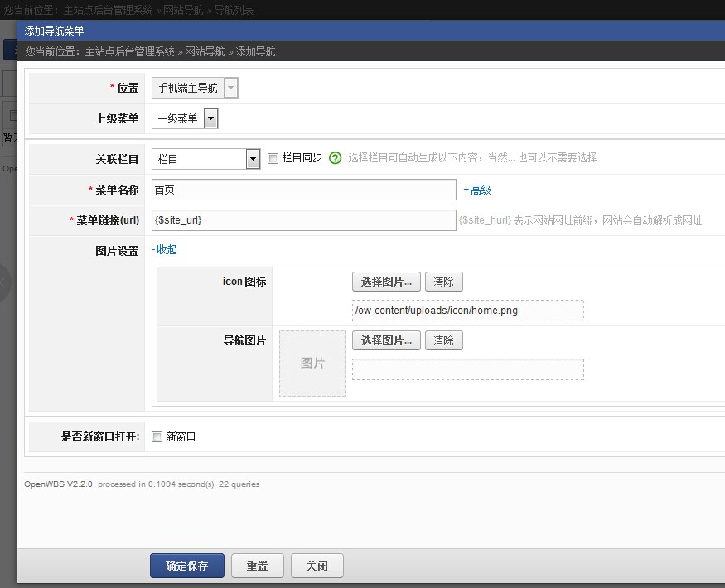Click 选择图片 for the 导航图片 field

click(385, 340)
